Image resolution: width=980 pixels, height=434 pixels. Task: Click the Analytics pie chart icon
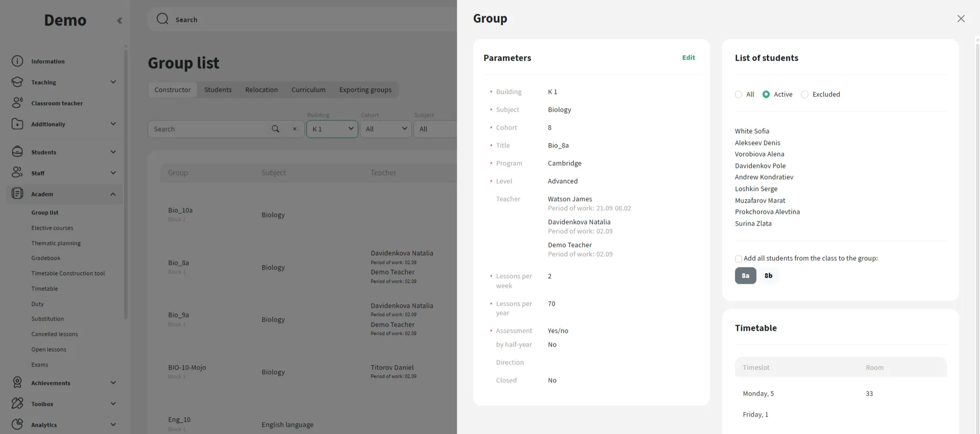pos(17,424)
